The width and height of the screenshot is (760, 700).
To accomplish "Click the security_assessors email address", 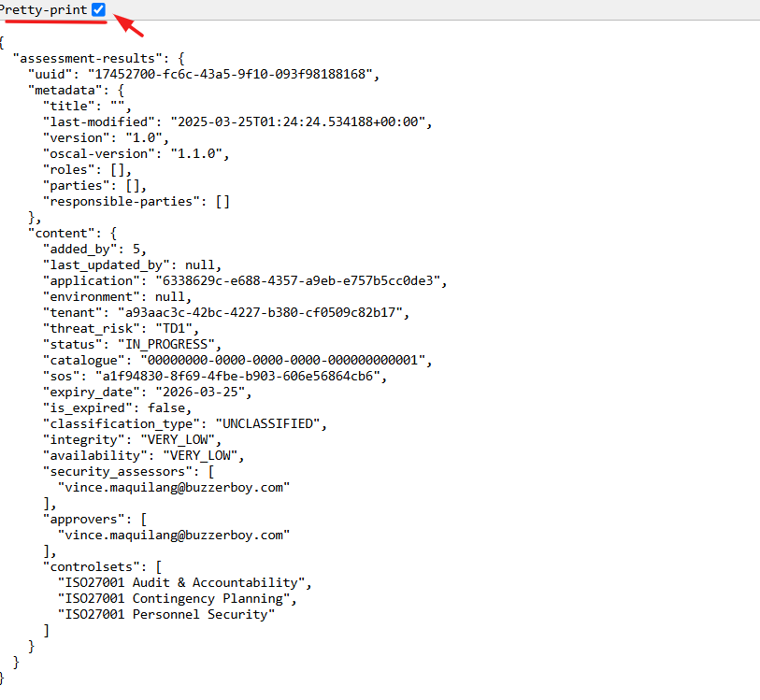I will (x=174, y=487).
